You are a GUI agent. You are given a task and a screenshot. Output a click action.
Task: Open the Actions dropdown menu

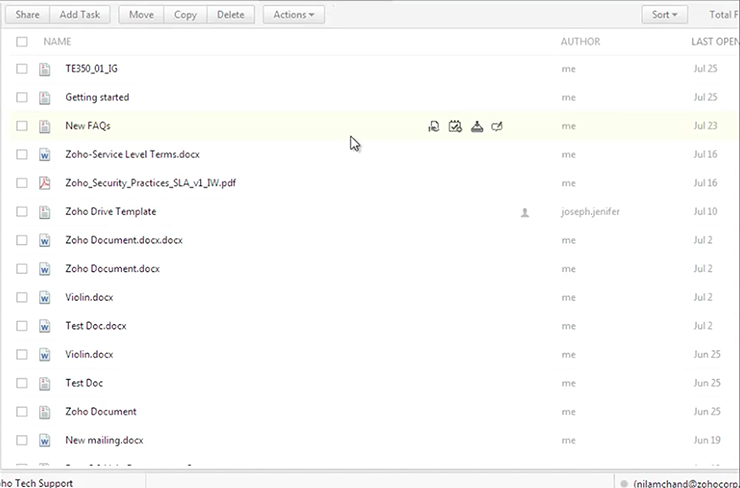[294, 15]
